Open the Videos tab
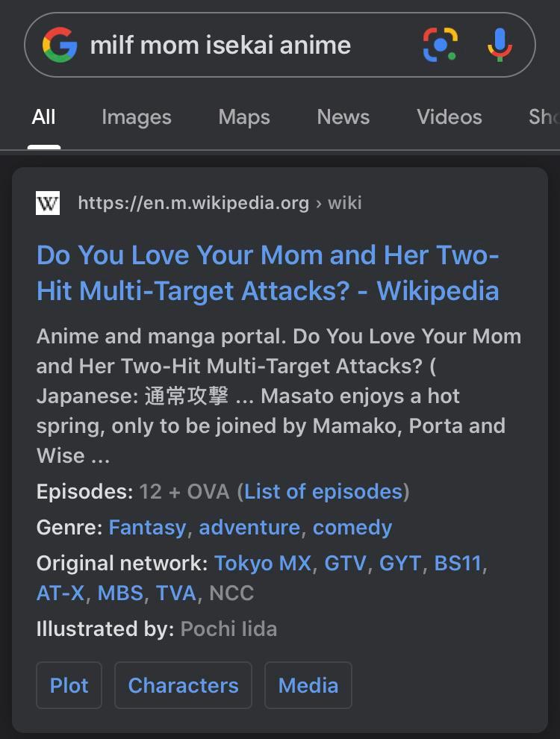The width and height of the screenshot is (560, 739). 449,117
